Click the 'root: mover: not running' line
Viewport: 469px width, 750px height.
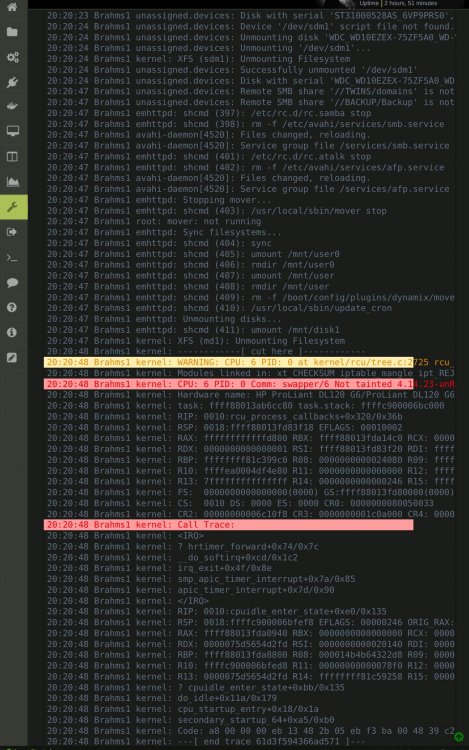pos(154,221)
